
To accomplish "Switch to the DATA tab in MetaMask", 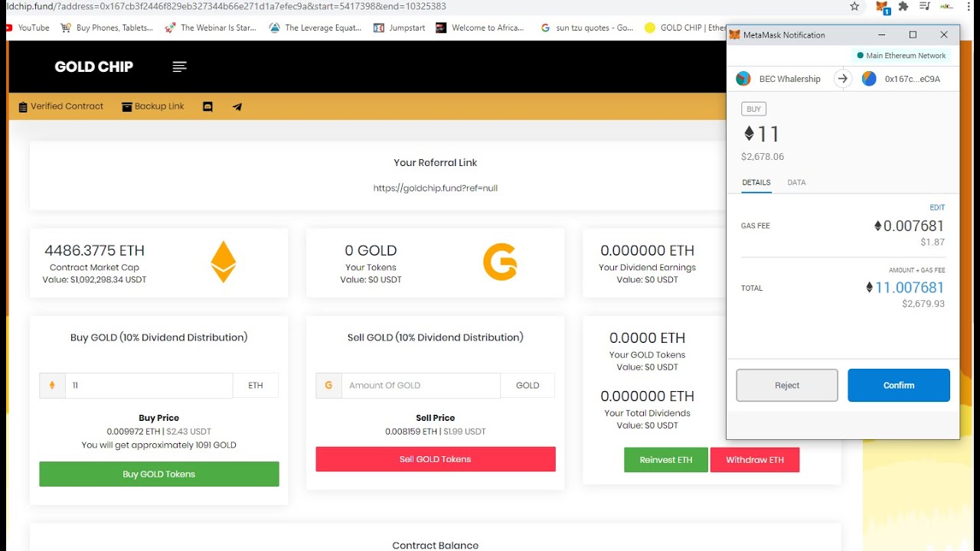I will [796, 183].
